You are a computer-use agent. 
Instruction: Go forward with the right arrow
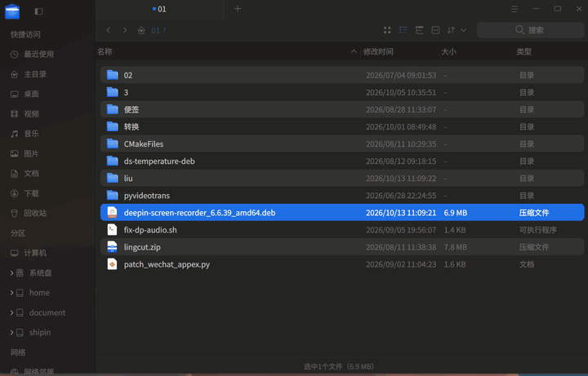click(x=125, y=30)
